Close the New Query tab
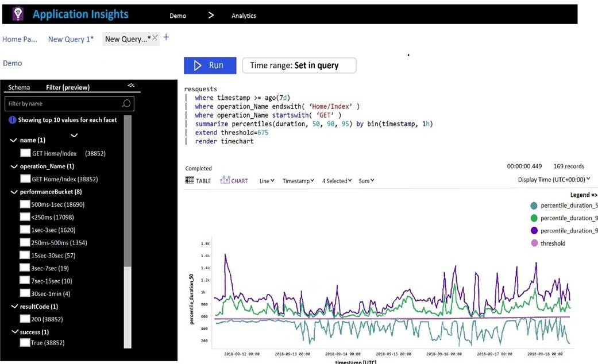The width and height of the screenshot is (598, 364). (155, 38)
